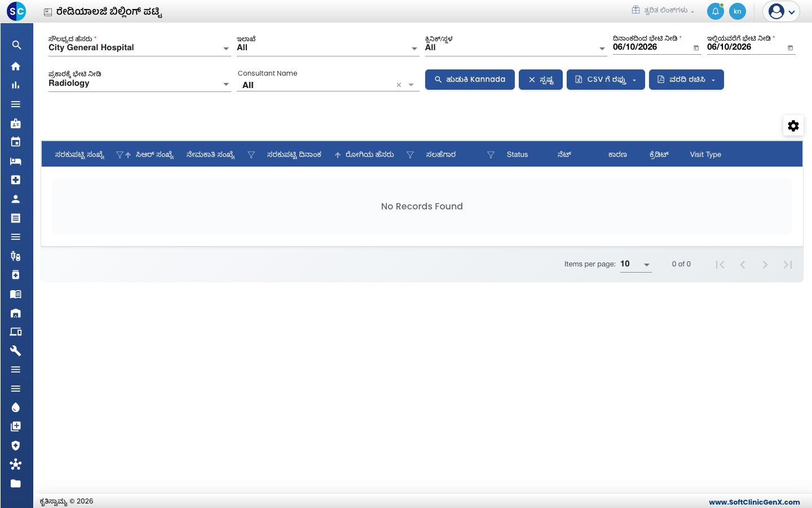Open the wrench tools sidebar icon
The image size is (812, 508).
coord(16,351)
